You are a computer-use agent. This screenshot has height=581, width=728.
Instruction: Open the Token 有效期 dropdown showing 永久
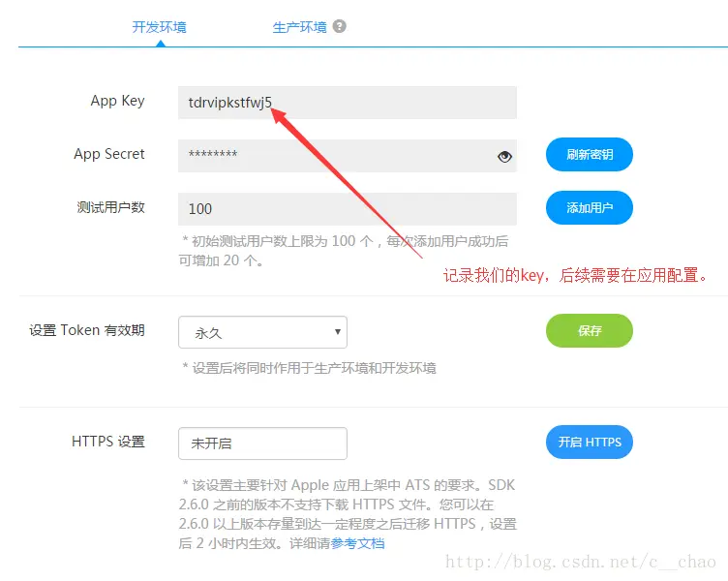coord(262,332)
